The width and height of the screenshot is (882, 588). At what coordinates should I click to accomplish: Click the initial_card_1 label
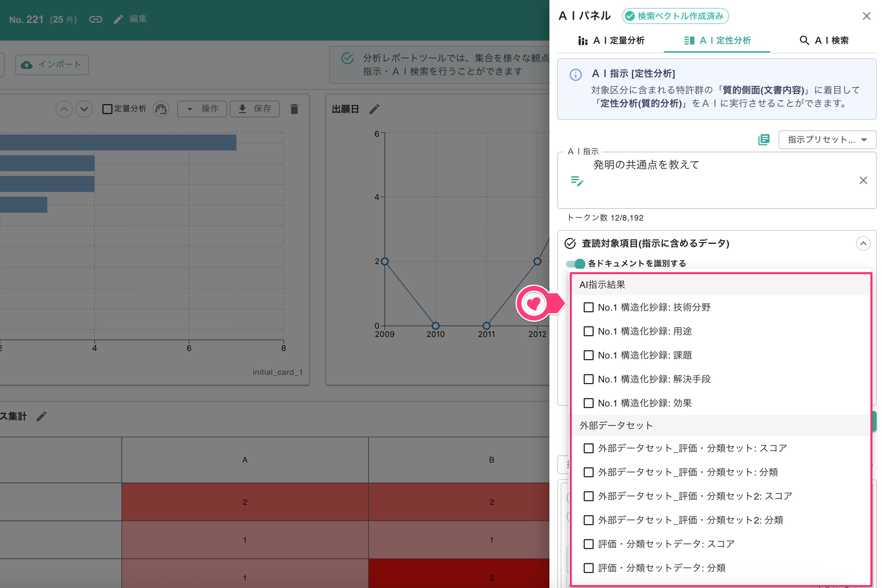pos(277,372)
